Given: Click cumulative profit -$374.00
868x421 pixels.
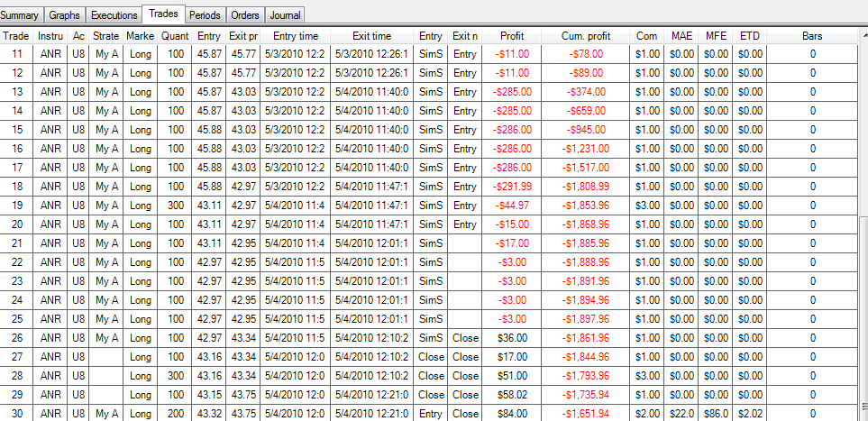Looking at the screenshot, I should (586, 92).
